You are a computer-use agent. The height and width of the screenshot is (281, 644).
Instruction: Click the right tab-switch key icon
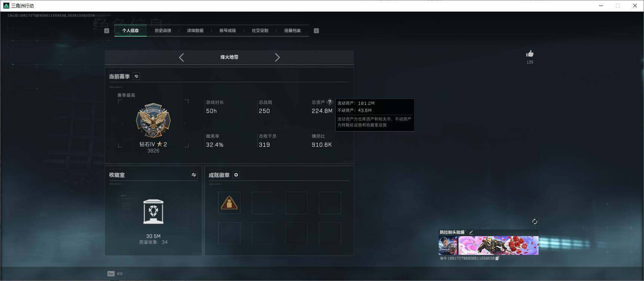pyautogui.click(x=316, y=31)
